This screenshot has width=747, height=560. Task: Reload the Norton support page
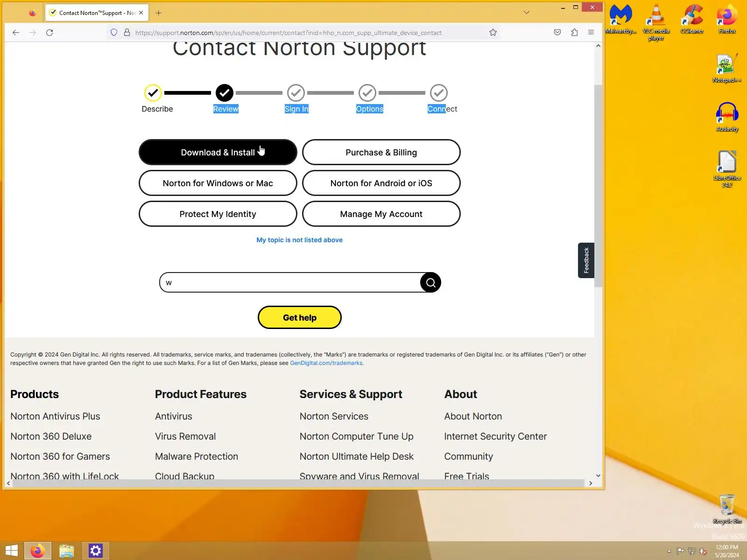49,33
